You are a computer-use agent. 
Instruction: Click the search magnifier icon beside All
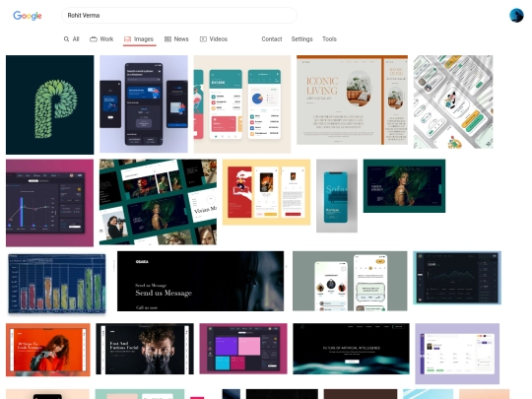pyautogui.click(x=66, y=39)
